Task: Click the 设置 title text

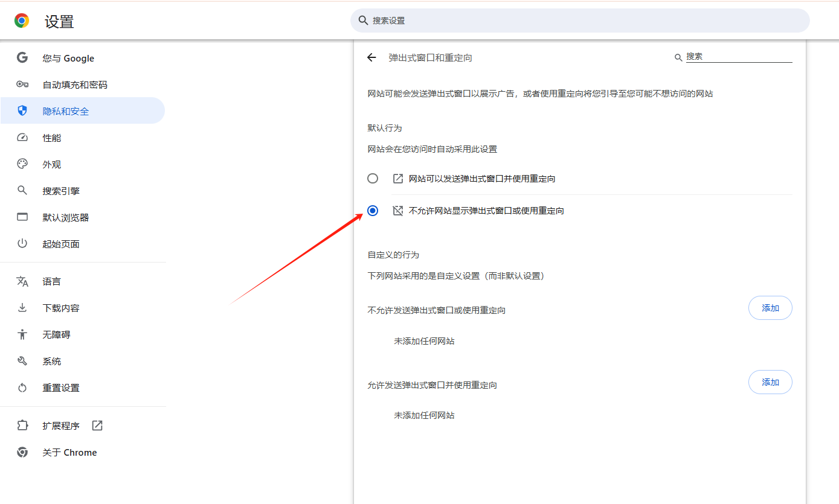Action: (x=59, y=22)
